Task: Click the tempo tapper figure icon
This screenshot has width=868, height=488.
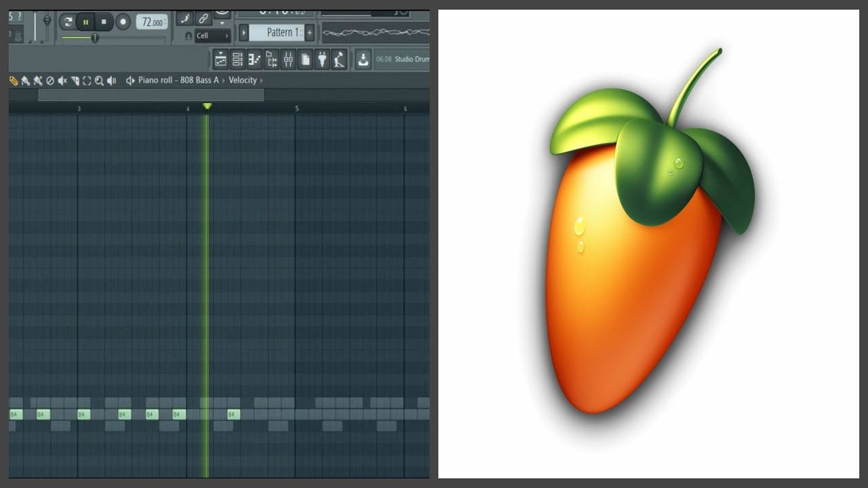Action: (339, 60)
